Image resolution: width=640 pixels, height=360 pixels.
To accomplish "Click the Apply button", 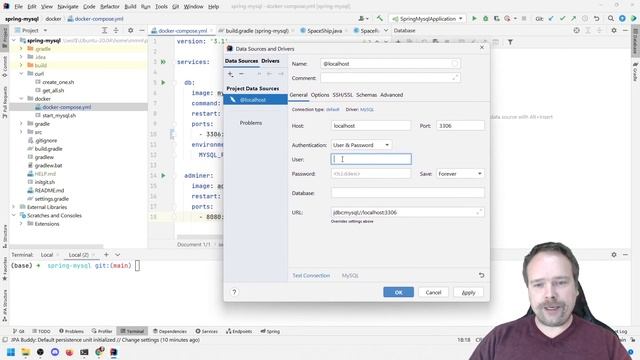I will pos(468,292).
